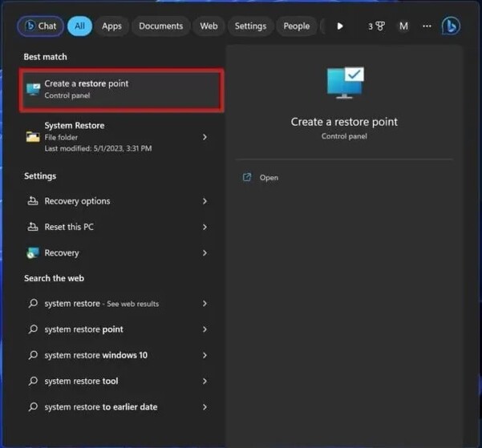Expand chevron for system restore point

tap(205, 329)
